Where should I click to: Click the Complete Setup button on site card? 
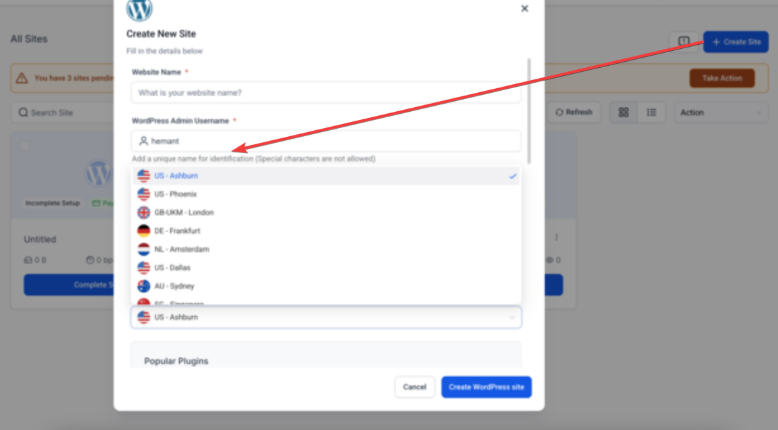click(x=69, y=285)
